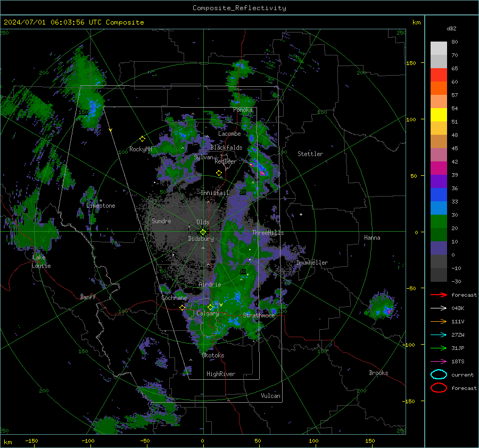
Task: Select the cyan 27ZW arrow symbol
Action: pos(439,335)
